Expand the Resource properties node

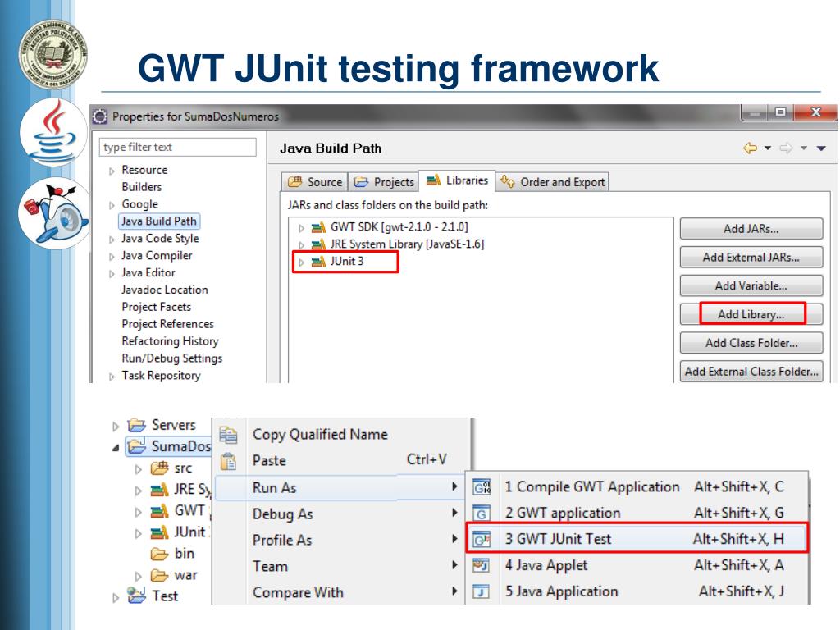(112, 171)
